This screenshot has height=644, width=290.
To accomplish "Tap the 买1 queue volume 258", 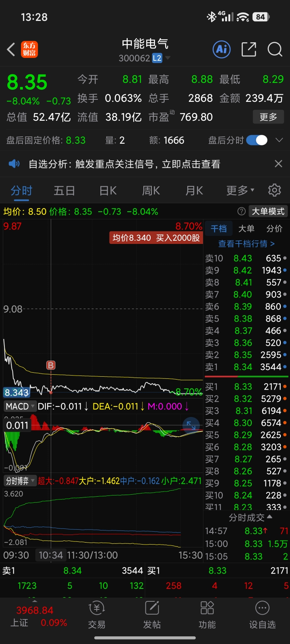I will [174, 586].
